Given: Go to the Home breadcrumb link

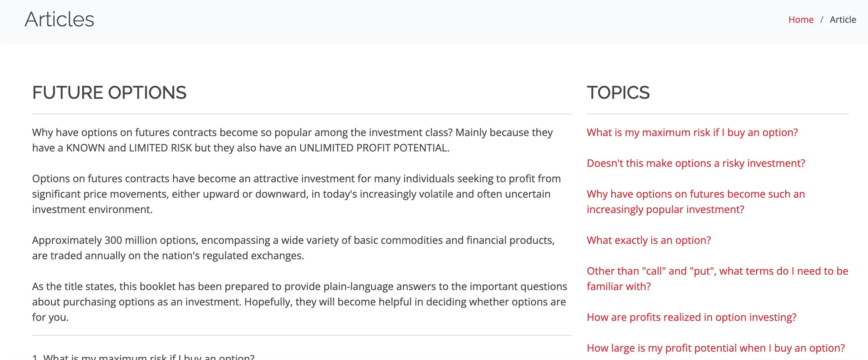Looking at the screenshot, I should point(801,20).
